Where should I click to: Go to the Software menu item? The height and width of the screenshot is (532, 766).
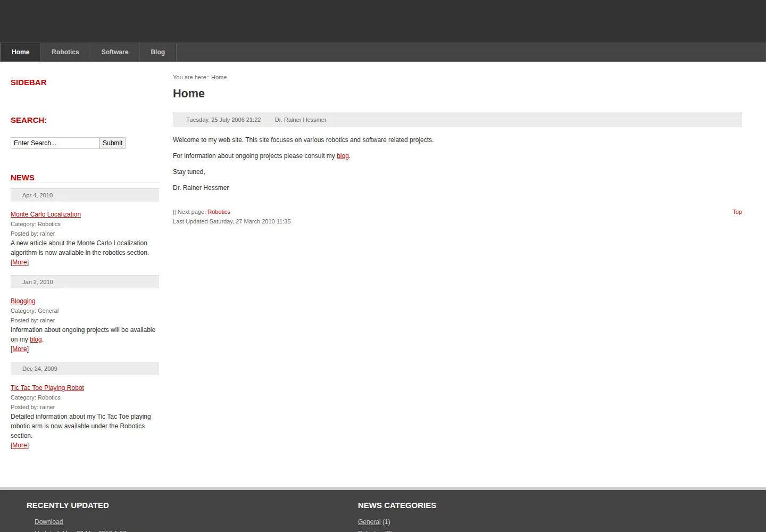coord(115,52)
